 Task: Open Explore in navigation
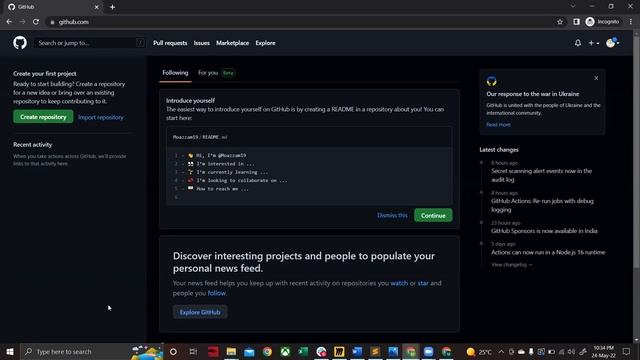click(x=265, y=43)
